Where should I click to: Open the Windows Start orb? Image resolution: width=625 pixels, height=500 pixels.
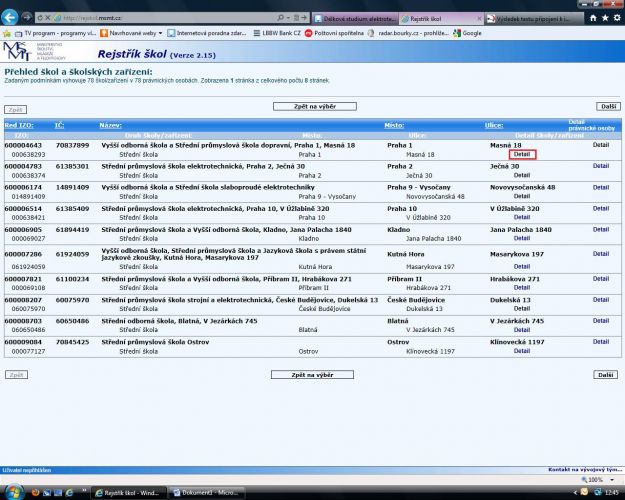tap(14, 492)
